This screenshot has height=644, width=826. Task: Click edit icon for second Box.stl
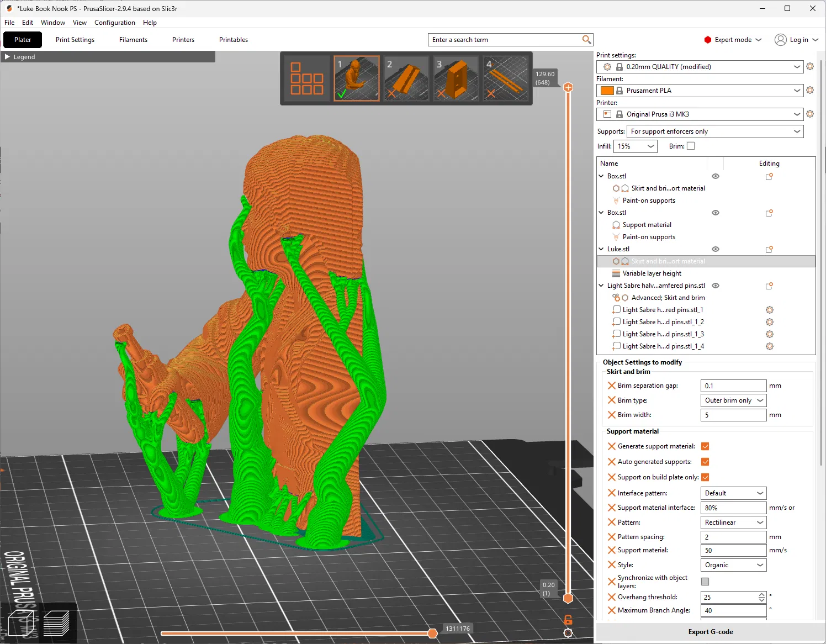point(769,213)
